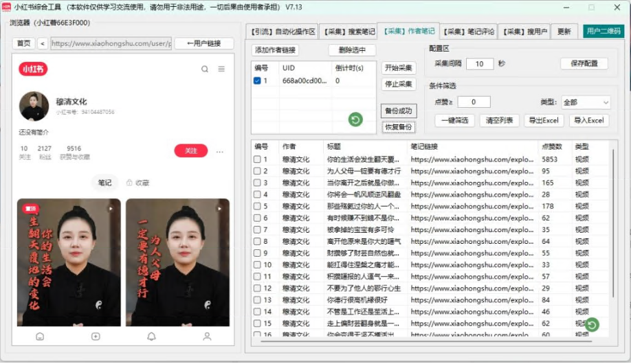Screen dimensions: 631x364
Task: Select the 笔记 profile tab
Action: [104, 183]
